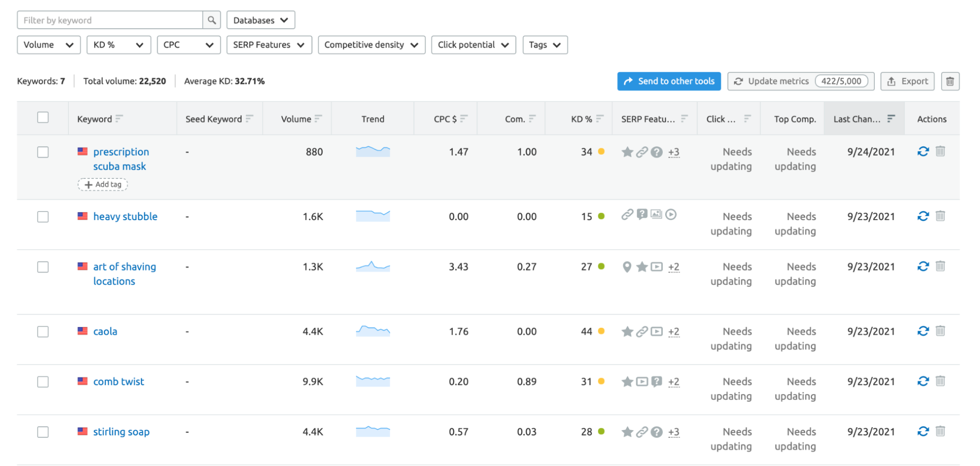This screenshot has width=980, height=466.
Task: Refresh metrics for heavy stubble
Action: click(x=923, y=216)
